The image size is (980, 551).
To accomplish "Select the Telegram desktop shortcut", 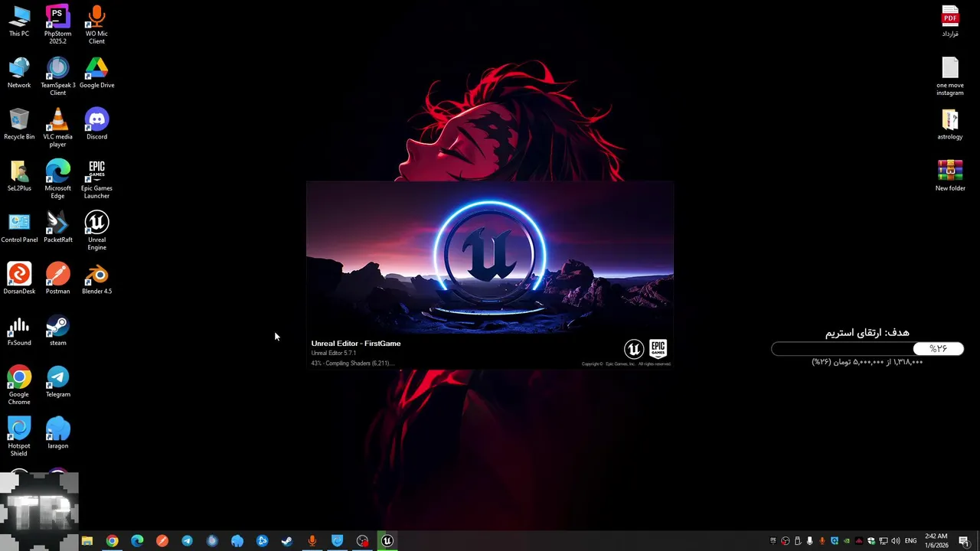I will coord(57,381).
